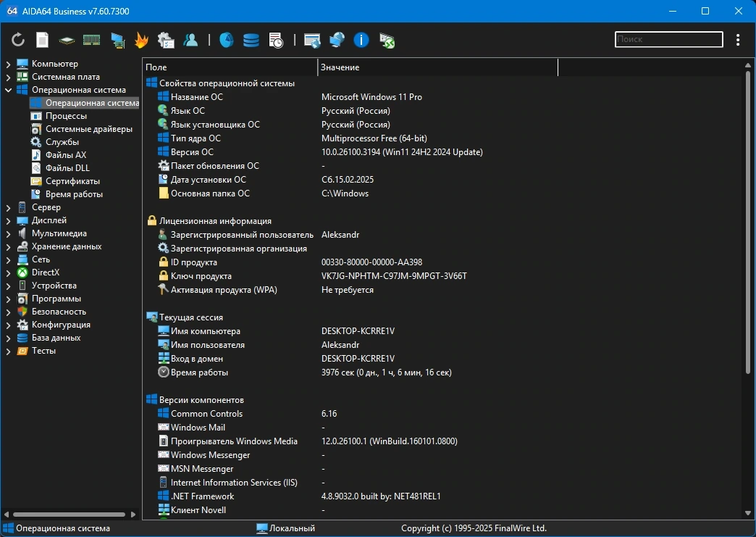
Task: Click the Refresh toolbar icon
Action: (18, 40)
